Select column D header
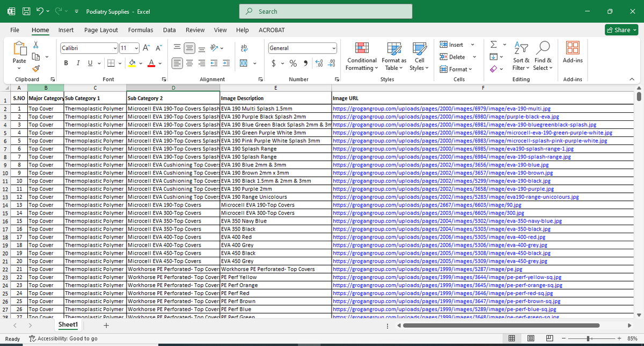Viewport: 644px width, 346px height. tap(173, 88)
